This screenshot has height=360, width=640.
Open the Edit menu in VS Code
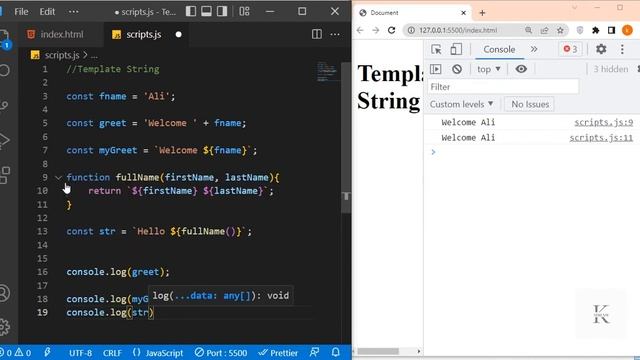(x=47, y=11)
